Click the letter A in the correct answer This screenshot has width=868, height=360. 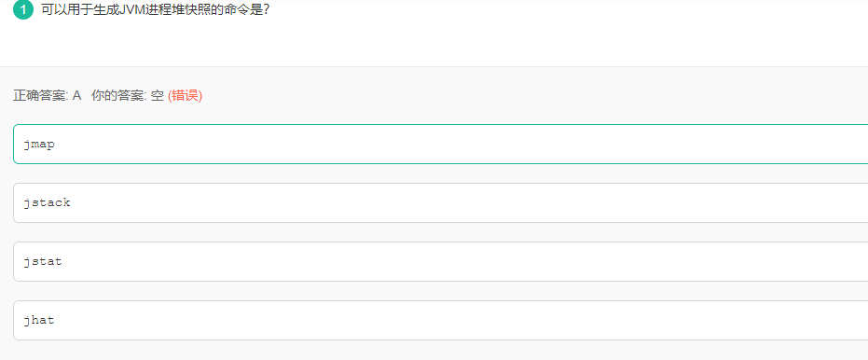[77, 96]
